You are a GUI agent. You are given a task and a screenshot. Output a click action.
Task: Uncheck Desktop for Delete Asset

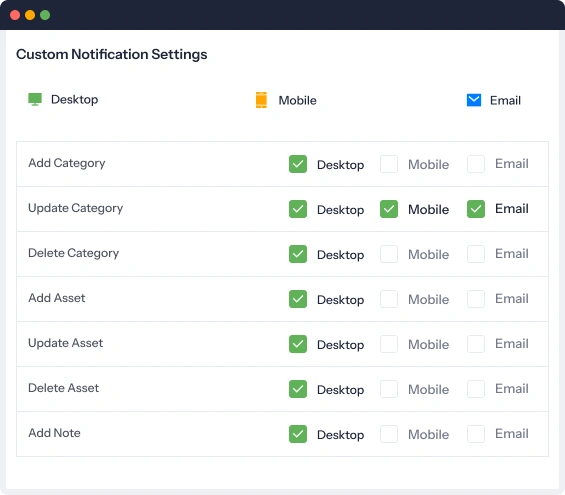point(298,389)
